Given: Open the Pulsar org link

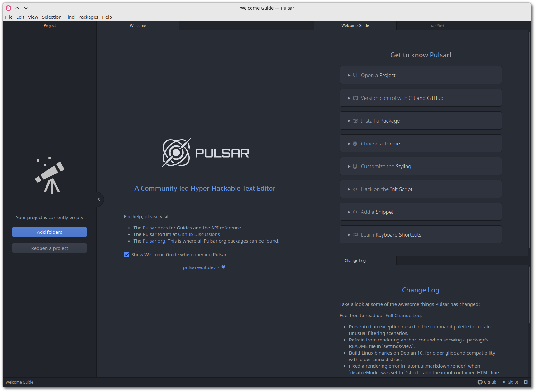Looking at the screenshot, I should point(154,241).
